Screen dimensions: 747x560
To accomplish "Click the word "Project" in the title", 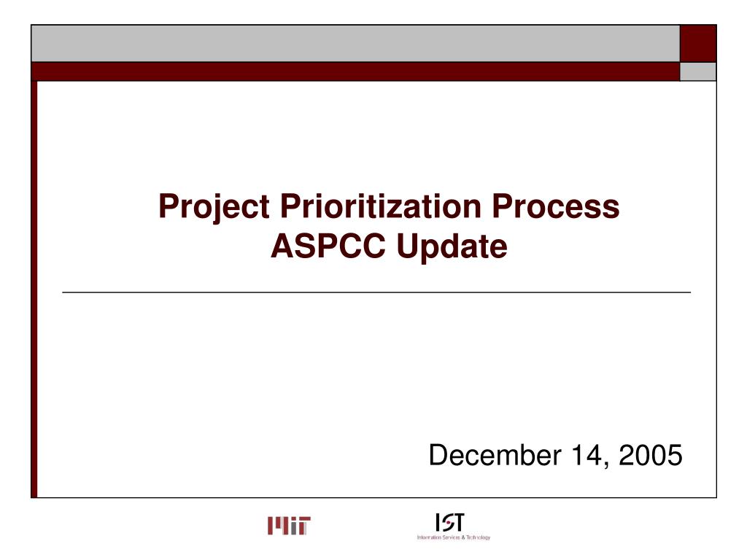I will click(x=212, y=207).
